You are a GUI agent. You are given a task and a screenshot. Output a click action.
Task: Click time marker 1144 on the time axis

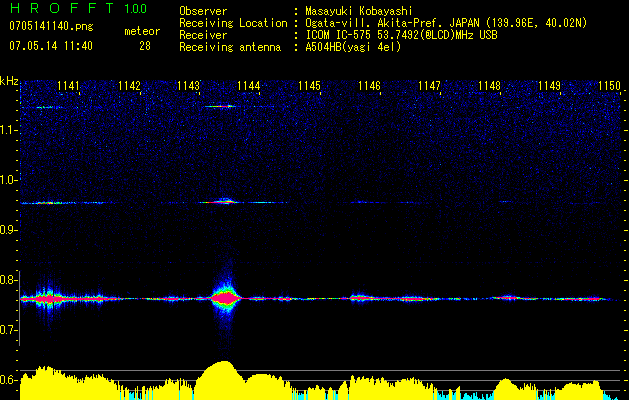tap(249, 86)
